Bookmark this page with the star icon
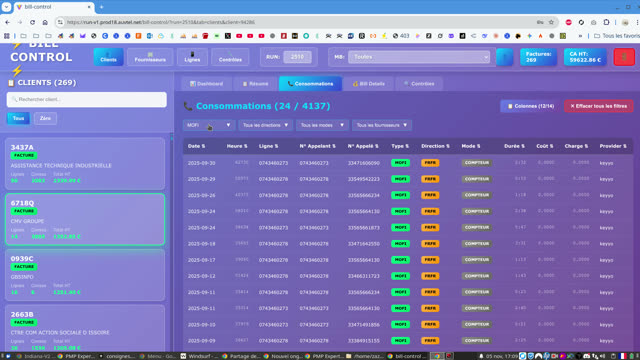 [551, 22]
